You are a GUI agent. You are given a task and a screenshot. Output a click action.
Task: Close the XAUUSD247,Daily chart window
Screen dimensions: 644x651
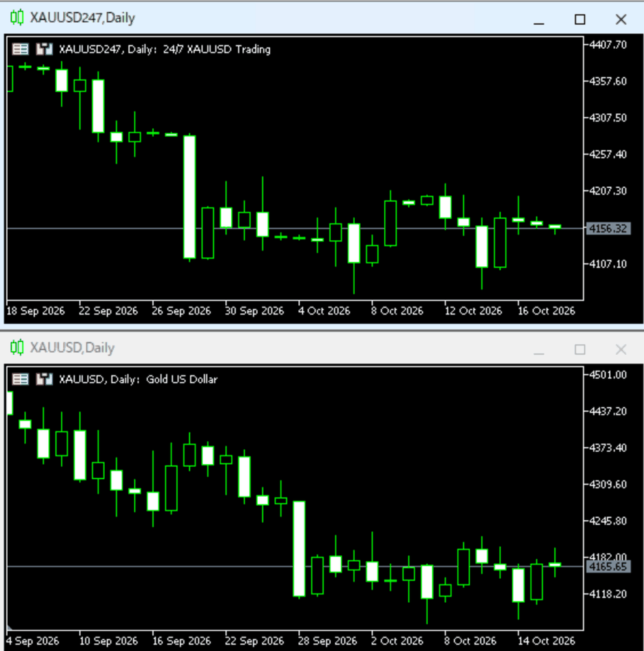621,20
